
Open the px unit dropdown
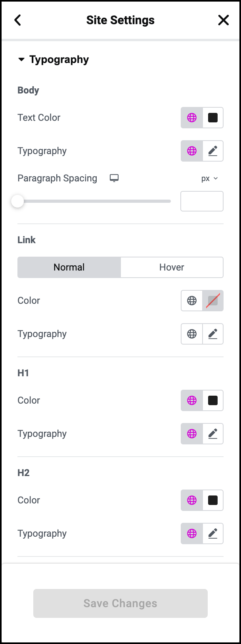[210, 178]
